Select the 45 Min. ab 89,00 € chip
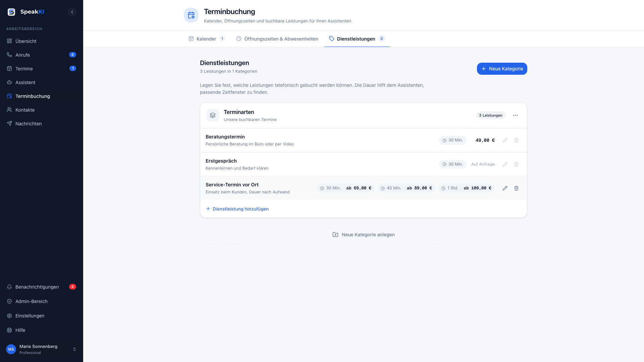Image resolution: width=644 pixels, height=362 pixels. click(x=406, y=188)
